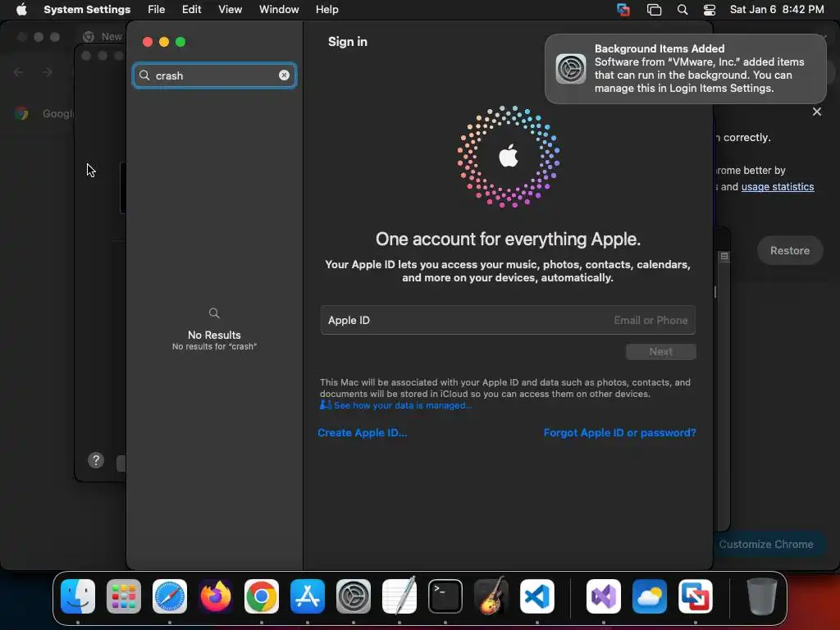Open Firefox from the Dock
Image resolution: width=840 pixels, height=630 pixels.
(216, 596)
